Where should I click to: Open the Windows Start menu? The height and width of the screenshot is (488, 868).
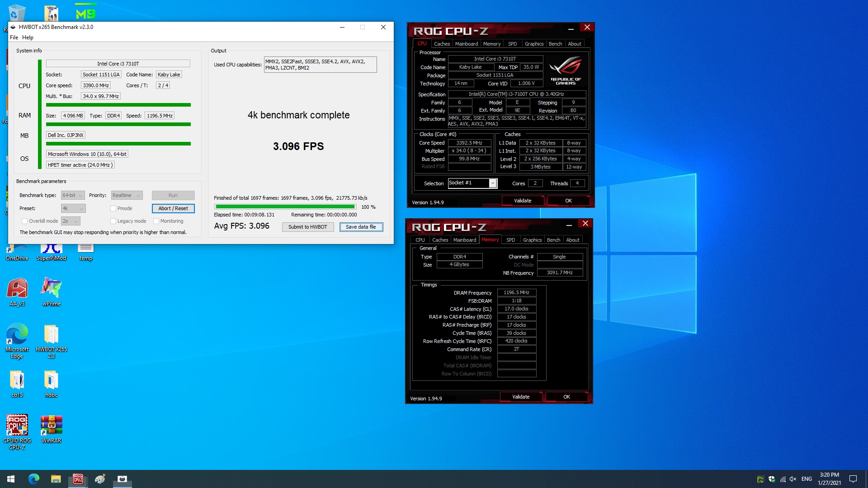click(11, 479)
